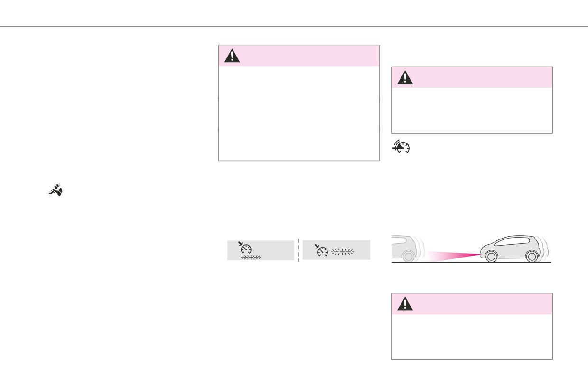Click inside the empty center warning box body

coord(299,113)
